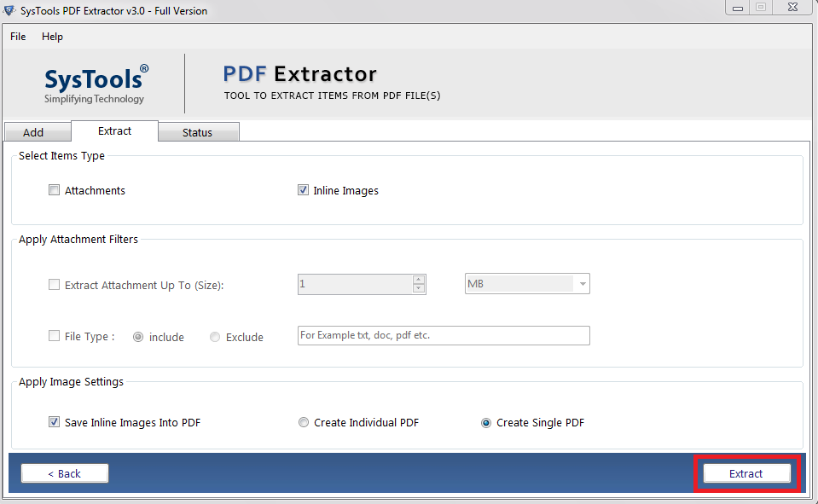Click the Extract button

pos(746,473)
